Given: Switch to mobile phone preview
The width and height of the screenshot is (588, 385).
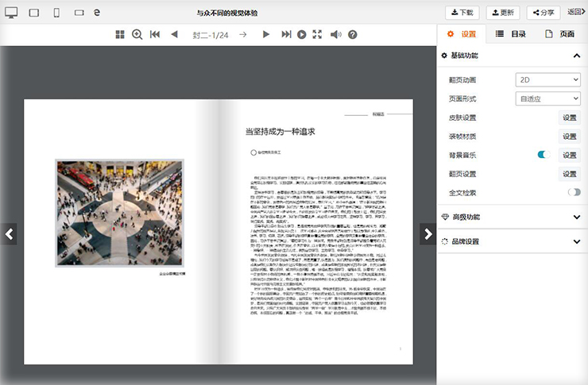Looking at the screenshot, I should (56, 13).
